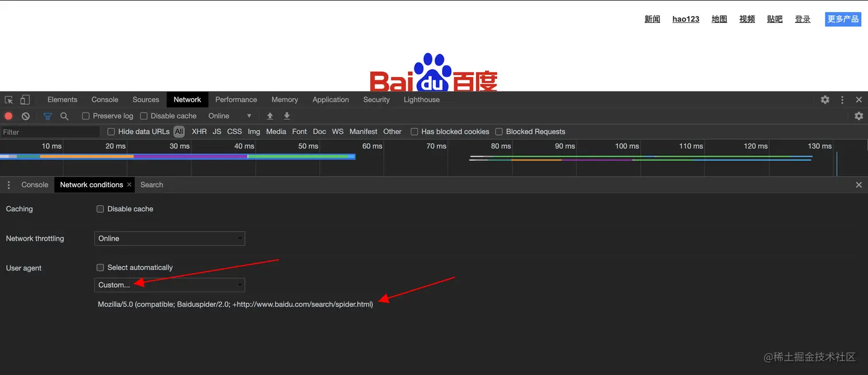Open the network search magnifier
Screen dimensions: 868x375
click(x=64, y=116)
